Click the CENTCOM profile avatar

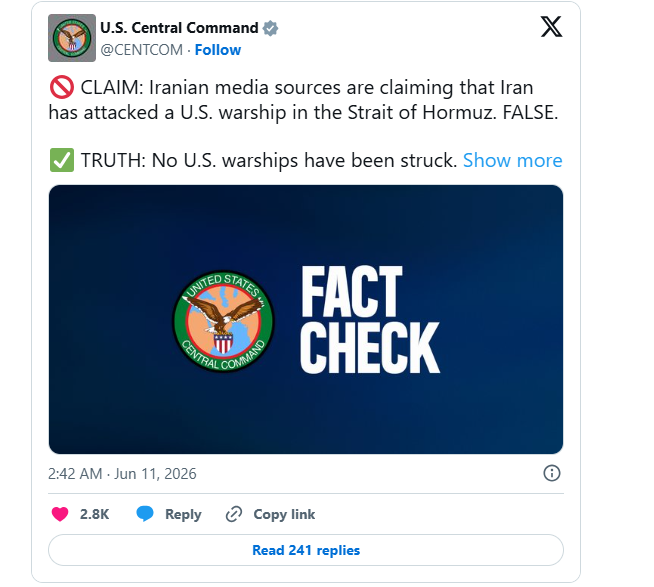point(72,38)
